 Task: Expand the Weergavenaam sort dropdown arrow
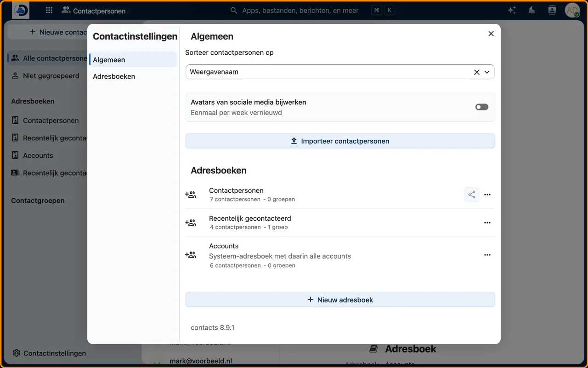(x=487, y=72)
